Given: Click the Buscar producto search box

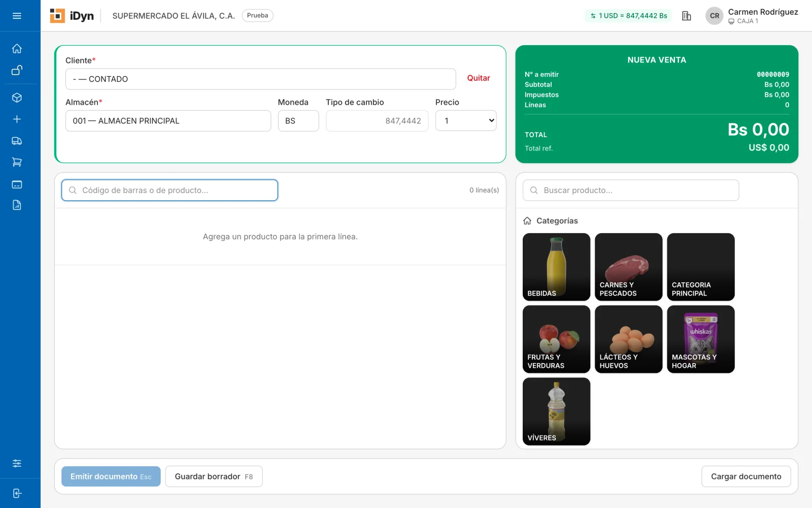Looking at the screenshot, I should pyautogui.click(x=631, y=190).
